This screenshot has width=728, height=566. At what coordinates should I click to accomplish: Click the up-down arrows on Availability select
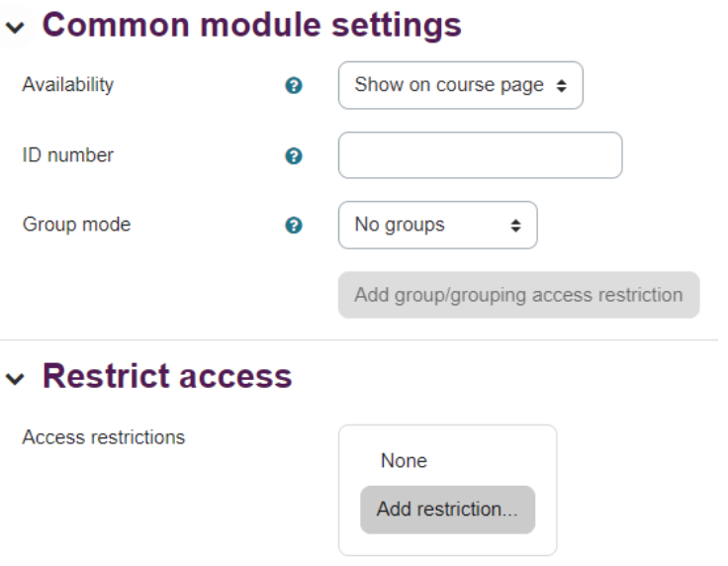pyautogui.click(x=561, y=85)
